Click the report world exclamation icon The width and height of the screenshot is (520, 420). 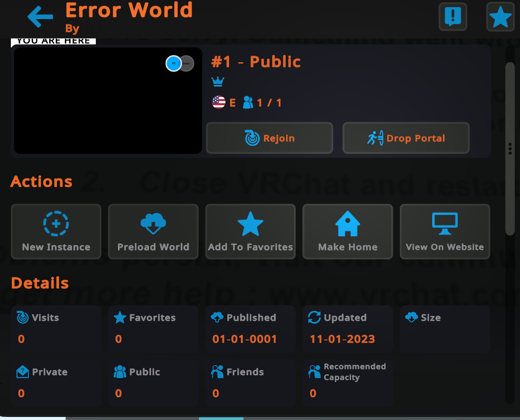453,17
